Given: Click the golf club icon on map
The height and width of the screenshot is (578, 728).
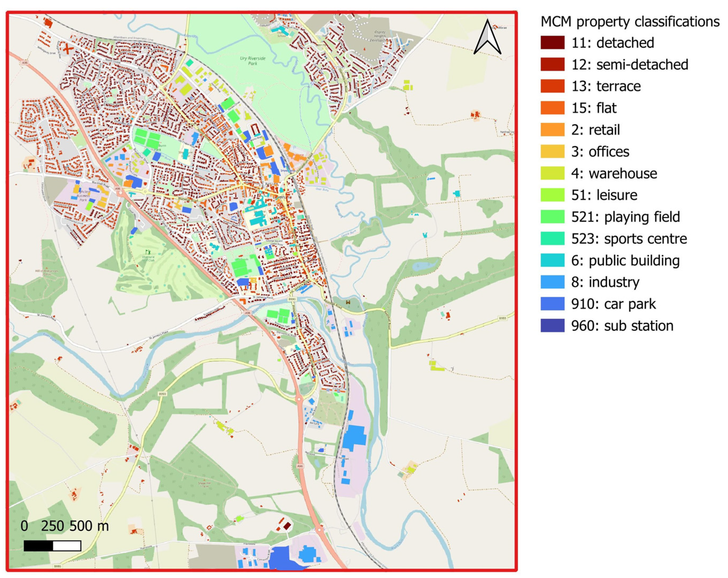Looking at the screenshot, I should tap(148, 252).
